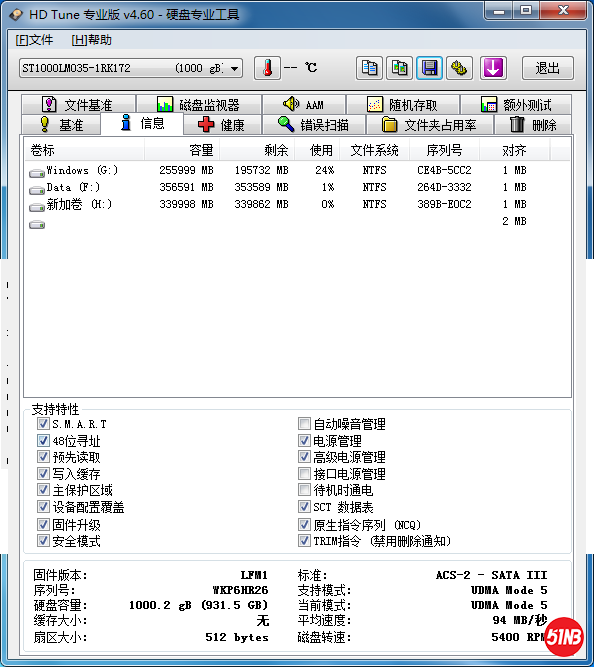Toggle the 预先读取 checkbox

click(43, 457)
